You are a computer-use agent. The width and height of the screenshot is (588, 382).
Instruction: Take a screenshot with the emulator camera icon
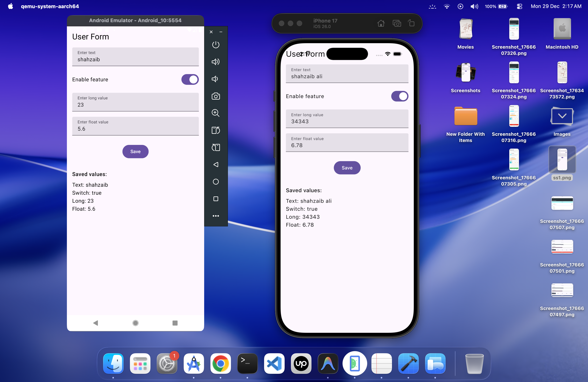coord(215,96)
